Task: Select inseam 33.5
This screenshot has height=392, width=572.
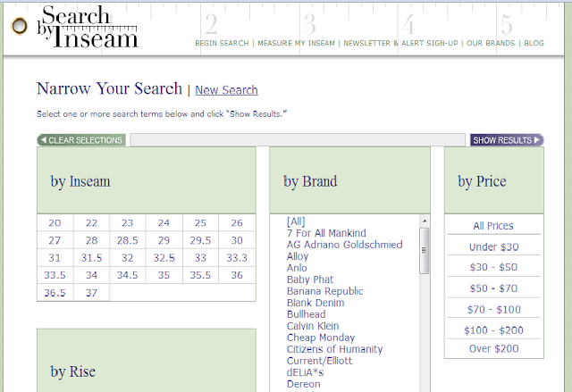Action: (x=55, y=275)
